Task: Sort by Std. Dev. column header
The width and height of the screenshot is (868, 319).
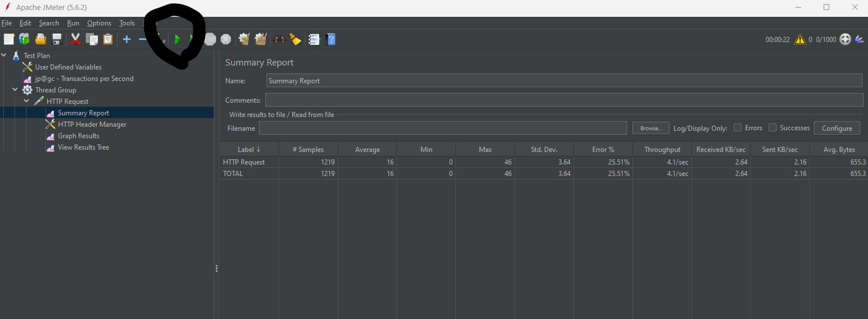Action: [x=544, y=149]
